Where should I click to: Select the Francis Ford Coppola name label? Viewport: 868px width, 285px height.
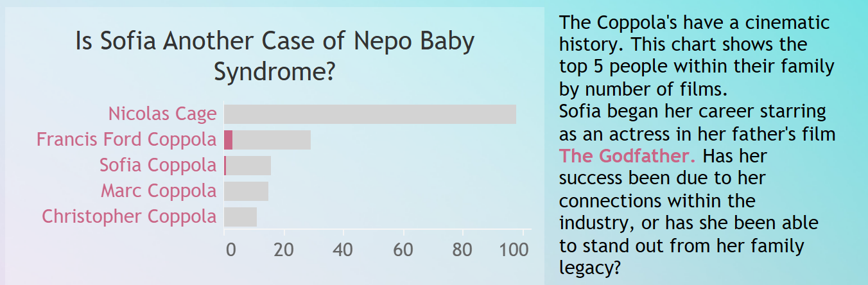coord(126,139)
